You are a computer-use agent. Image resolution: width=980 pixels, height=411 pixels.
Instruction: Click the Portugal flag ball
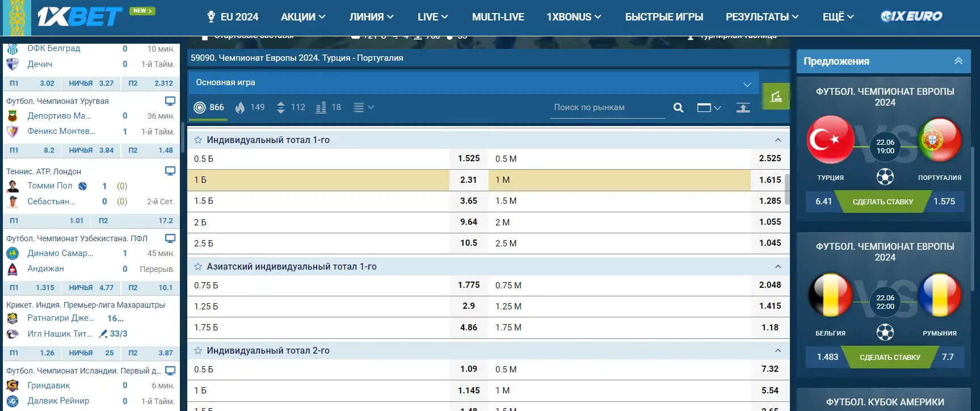tap(940, 140)
